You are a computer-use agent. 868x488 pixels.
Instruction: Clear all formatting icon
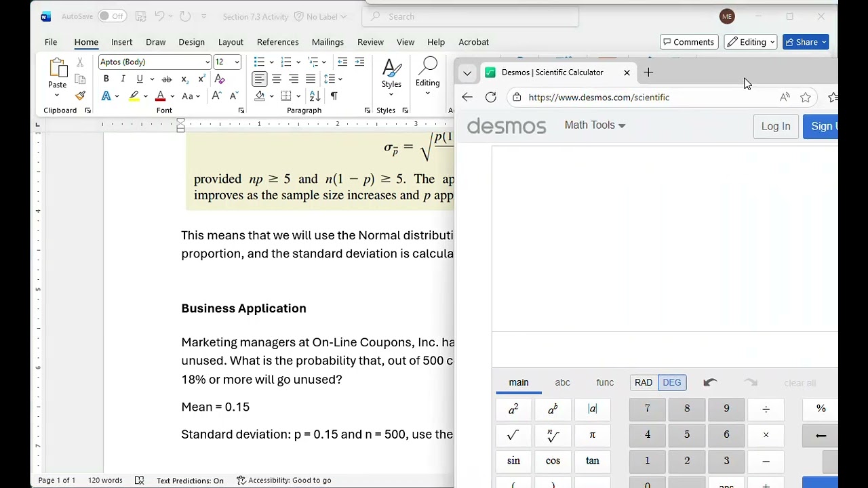click(x=220, y=79)
